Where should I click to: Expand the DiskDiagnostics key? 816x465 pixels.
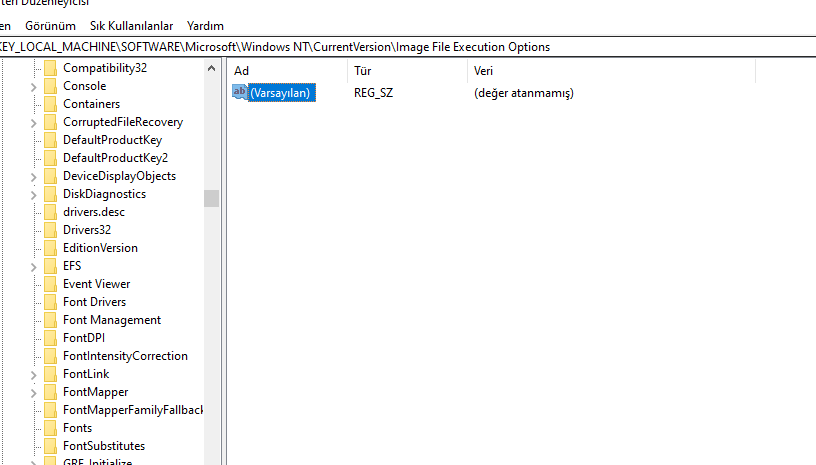coord(33,195)
